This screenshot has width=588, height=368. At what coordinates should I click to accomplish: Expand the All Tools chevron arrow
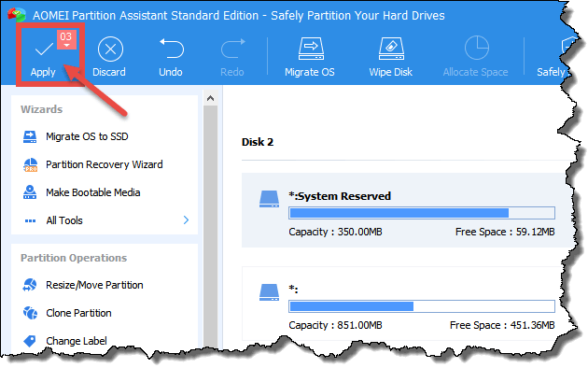pyautogui.click(x=186, y=220)
